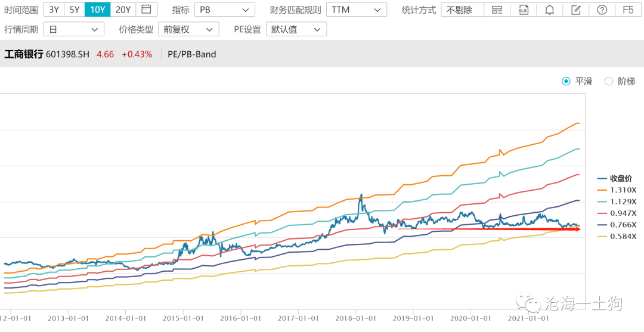Click the 2019-01-01 axis label

click(413, 318)
